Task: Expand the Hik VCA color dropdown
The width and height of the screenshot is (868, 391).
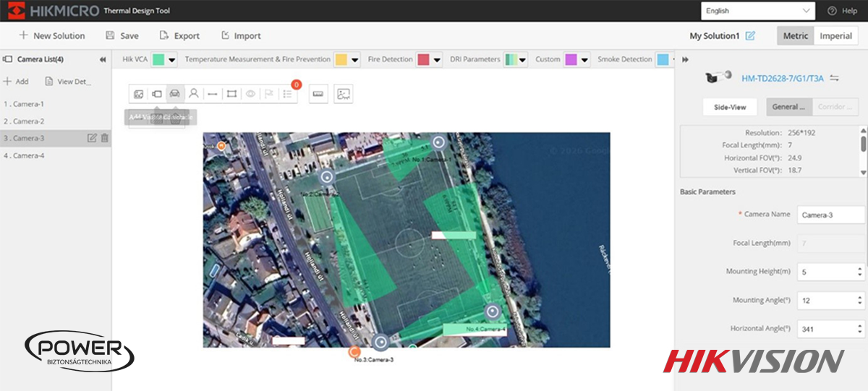Action: (x=172, y=60)
